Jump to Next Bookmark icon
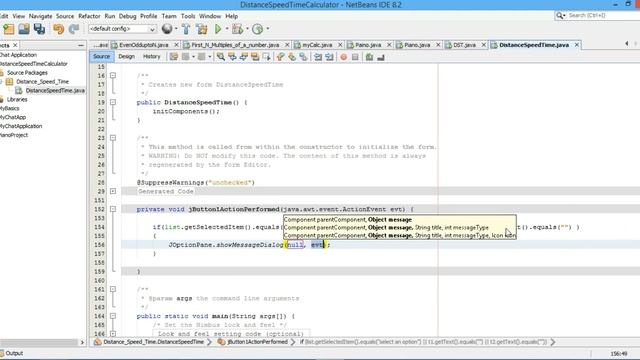The image size is (640, 360). [x=292, y=57]
